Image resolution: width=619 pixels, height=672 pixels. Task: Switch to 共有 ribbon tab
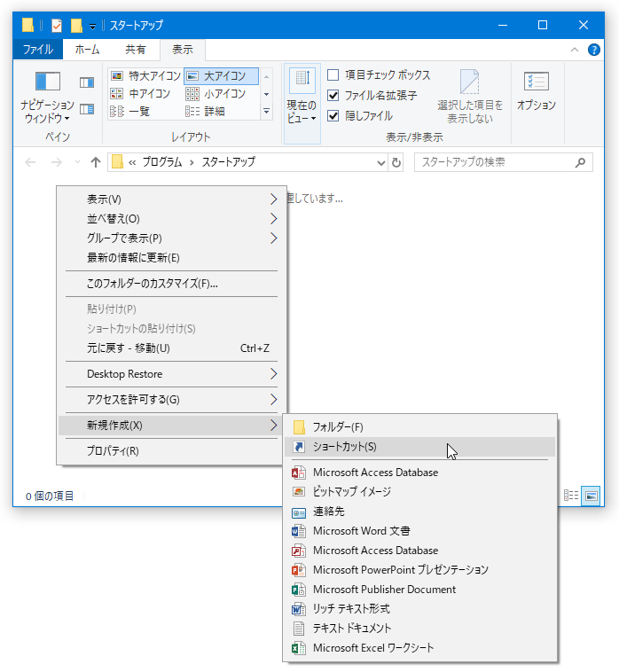(135, 50)
